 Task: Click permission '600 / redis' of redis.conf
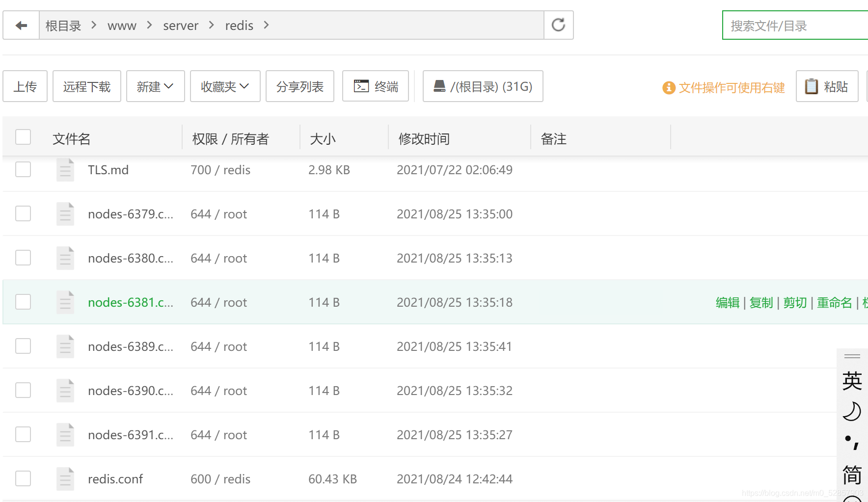pos(220,479)
